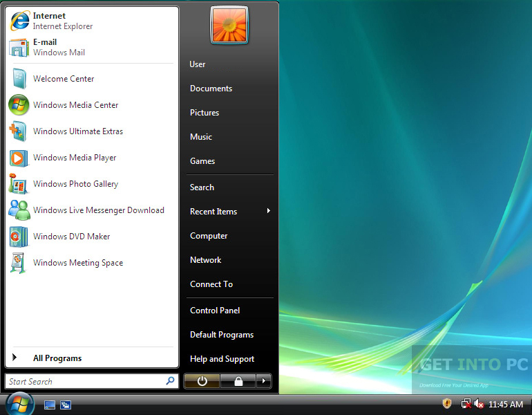This screenshot has width=532, height=415.
Task: Open Connect To entry
Action: coord(211,284)
